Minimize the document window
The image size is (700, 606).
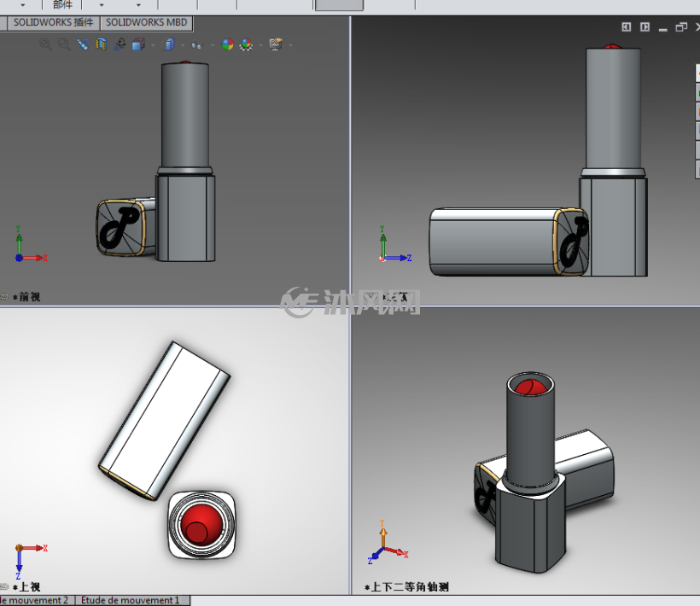663,29
